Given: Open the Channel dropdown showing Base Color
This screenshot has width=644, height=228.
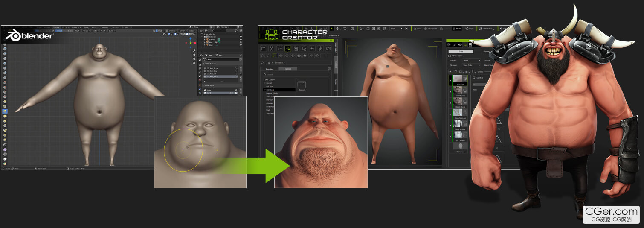Looking at the screenshot, I should [471, 65].
